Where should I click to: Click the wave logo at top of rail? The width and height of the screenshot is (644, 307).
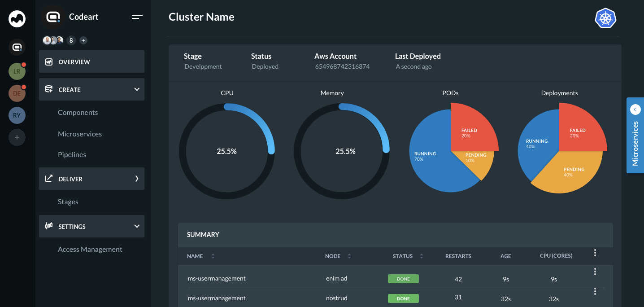click(x=17, y=19)
